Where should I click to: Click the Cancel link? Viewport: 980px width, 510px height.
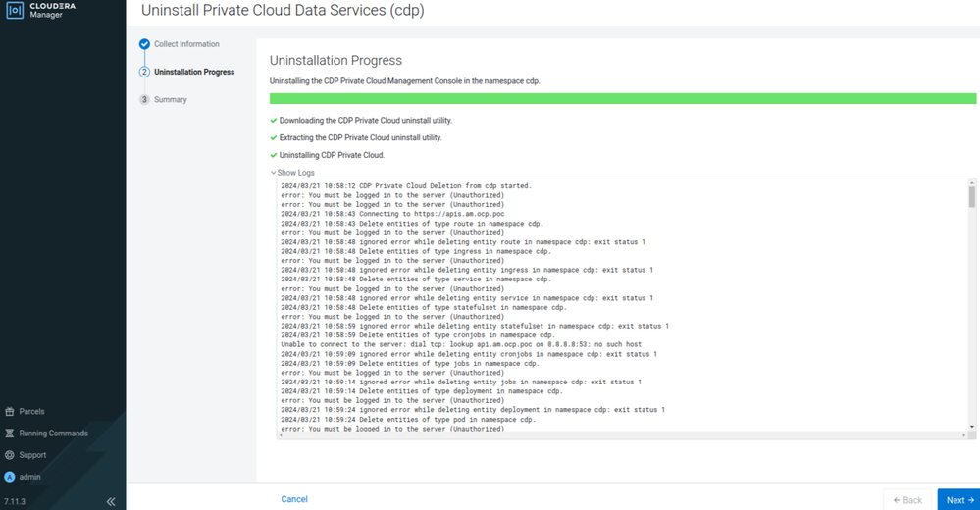click(x=294, y=499)
